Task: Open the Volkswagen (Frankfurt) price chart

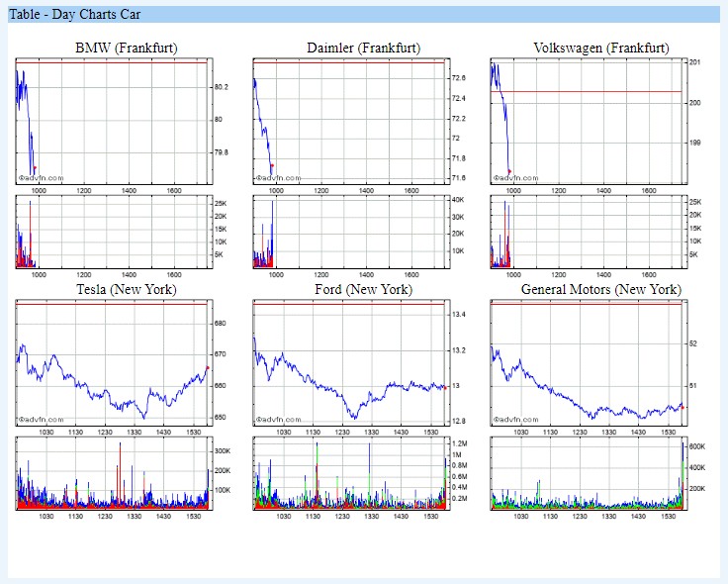Action: pos(590,121)
